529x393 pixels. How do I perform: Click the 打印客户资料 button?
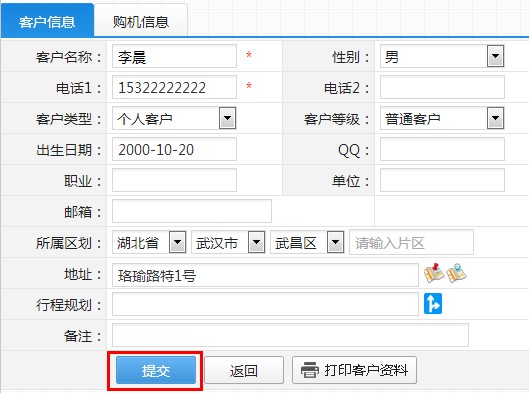click(x=354, y=370)
